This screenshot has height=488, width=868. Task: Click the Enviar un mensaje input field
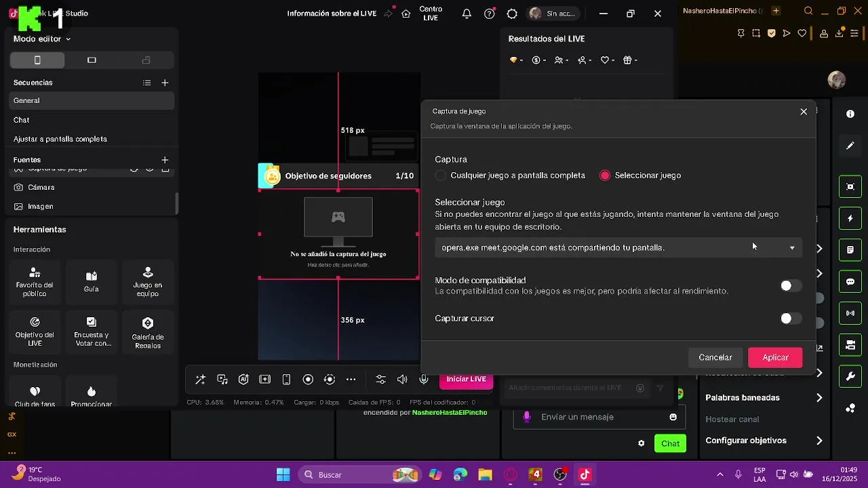(599, 417)
